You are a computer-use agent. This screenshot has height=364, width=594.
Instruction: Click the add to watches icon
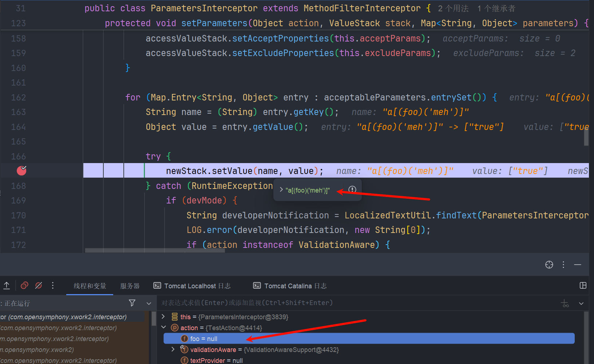pyautogui.click(x=565, y=303)
